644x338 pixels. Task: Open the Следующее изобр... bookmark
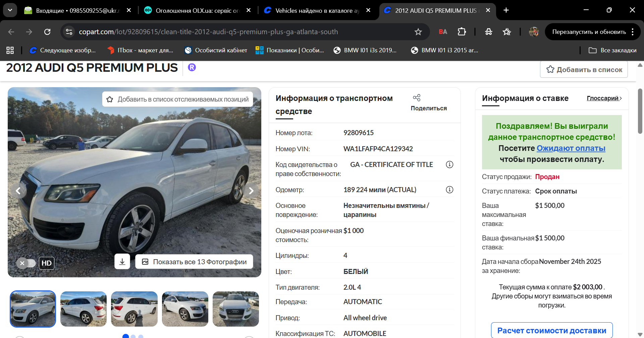point(62,50)
